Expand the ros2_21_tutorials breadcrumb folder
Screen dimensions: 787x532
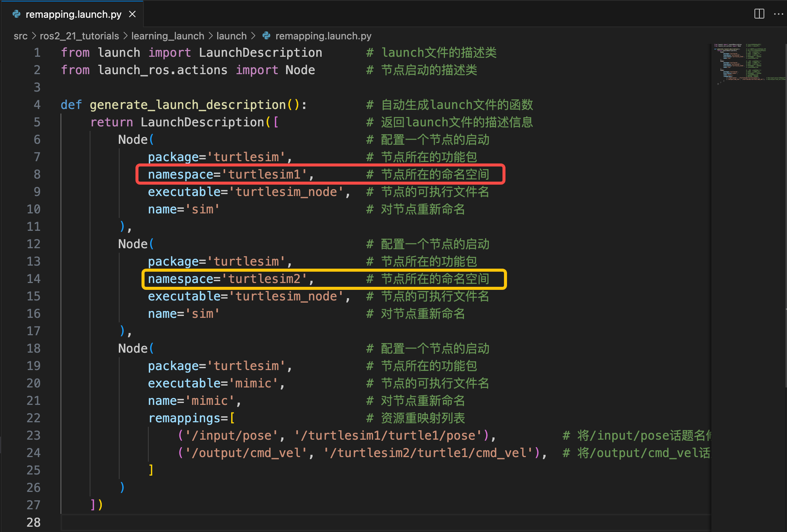[79, 36]
